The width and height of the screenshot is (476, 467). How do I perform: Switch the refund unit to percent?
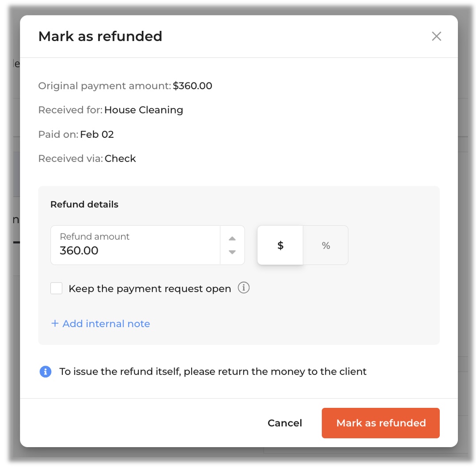(x=326, y=245)
